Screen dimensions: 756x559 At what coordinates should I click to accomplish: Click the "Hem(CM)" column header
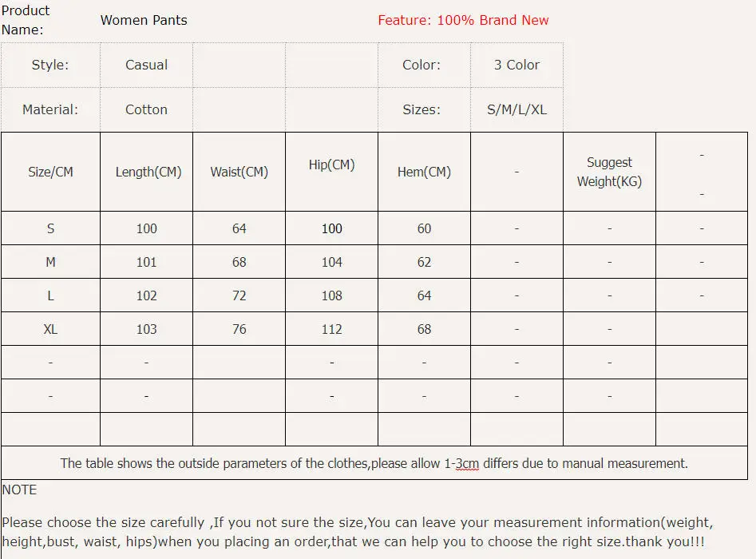point(424,172)
